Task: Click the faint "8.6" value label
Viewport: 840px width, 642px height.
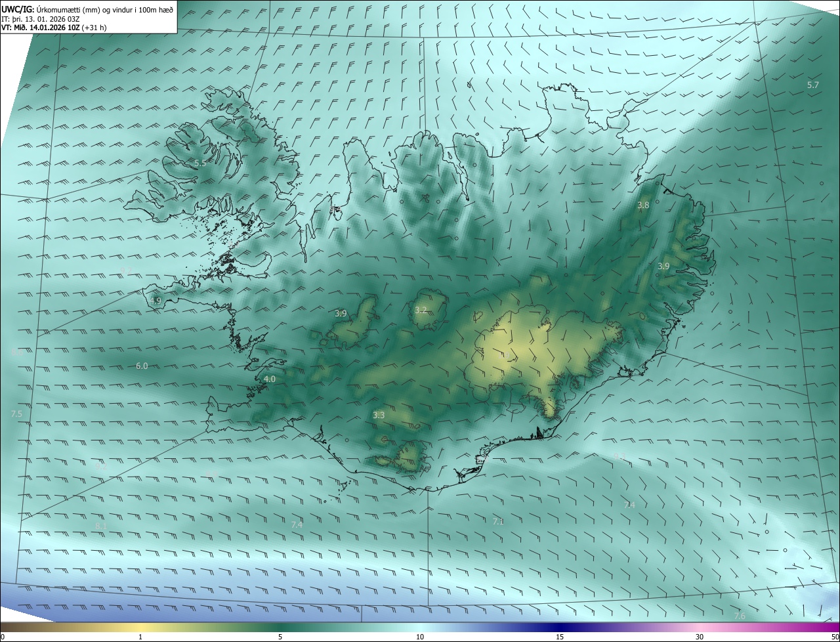Action: point(17,353)
